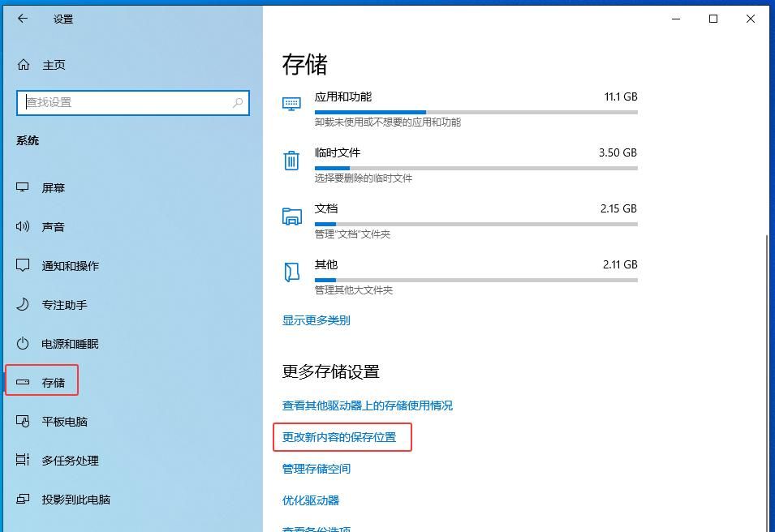Viewport: 775px width, 532px height.
Task: Click the 屏幕 display icon in sidebar
Action: pyautogui.click(x=24, y=187)
